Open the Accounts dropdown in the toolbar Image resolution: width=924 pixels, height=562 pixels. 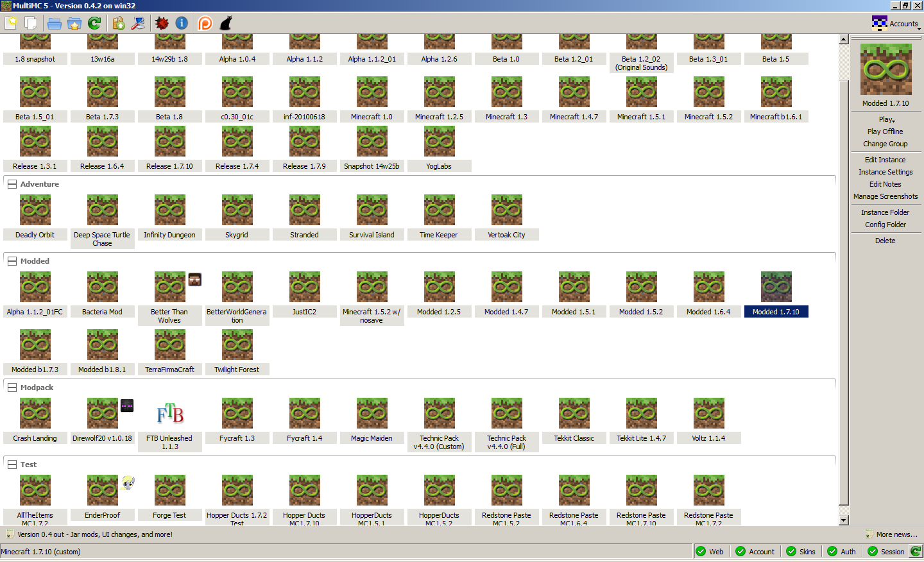896,24
